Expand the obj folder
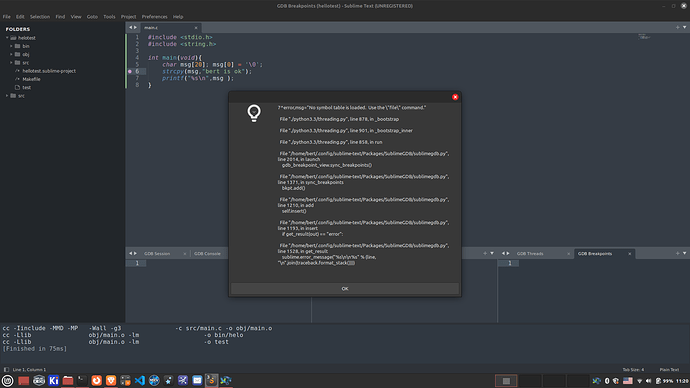This screenshot has width=690, height=388. (x=11, y=55)
